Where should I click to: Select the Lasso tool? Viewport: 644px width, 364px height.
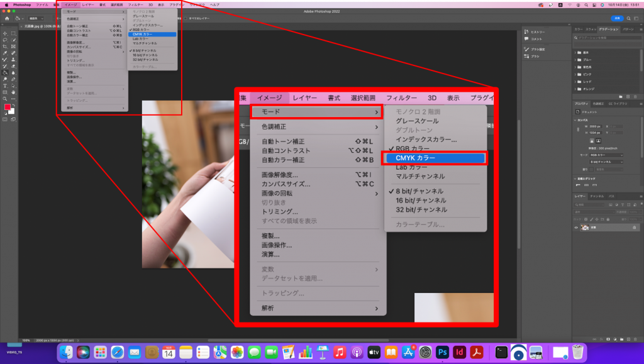click(x=5, y=40)
